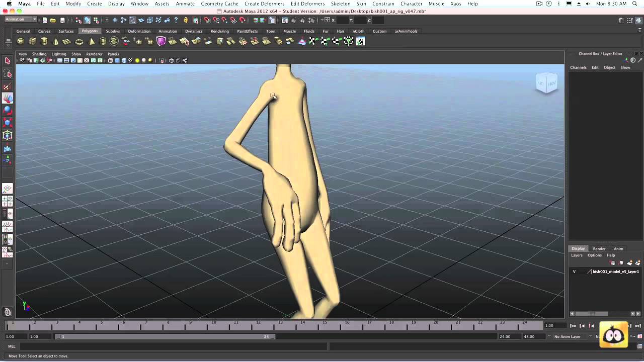The height and width of the screenshot is (362, 644).
Task: Click the MEL command line label
Action: [12, 346]
